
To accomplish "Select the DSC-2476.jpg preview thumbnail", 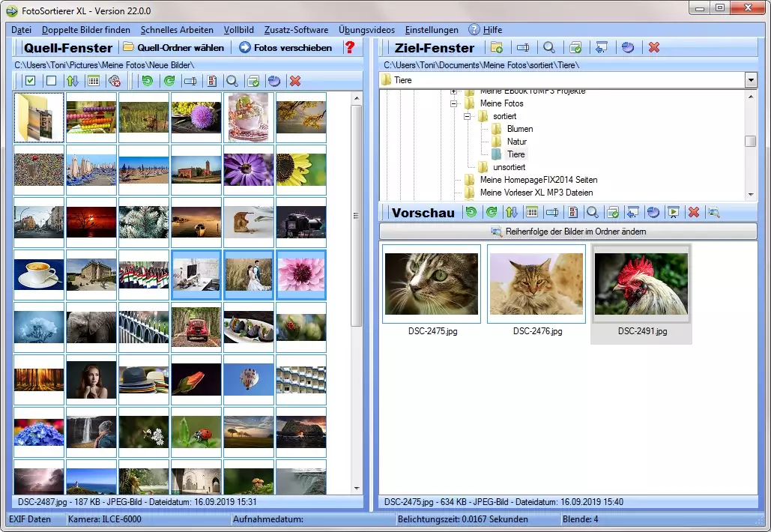I will click(536, 283).
